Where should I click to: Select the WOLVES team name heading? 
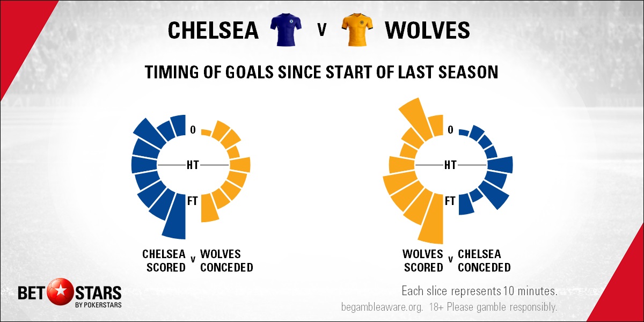click(428, 31)
